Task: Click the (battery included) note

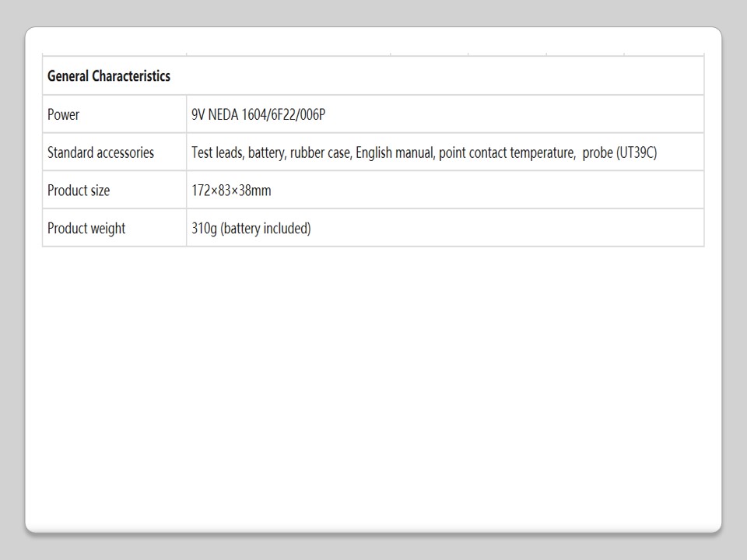Action: pos(265,229)
